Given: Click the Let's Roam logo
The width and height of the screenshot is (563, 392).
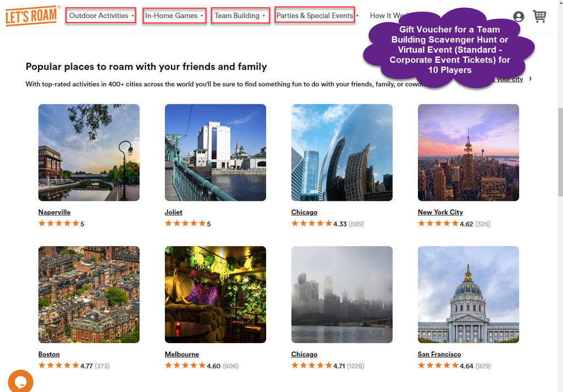Looking at the screenshot, I should coord(31,16).
